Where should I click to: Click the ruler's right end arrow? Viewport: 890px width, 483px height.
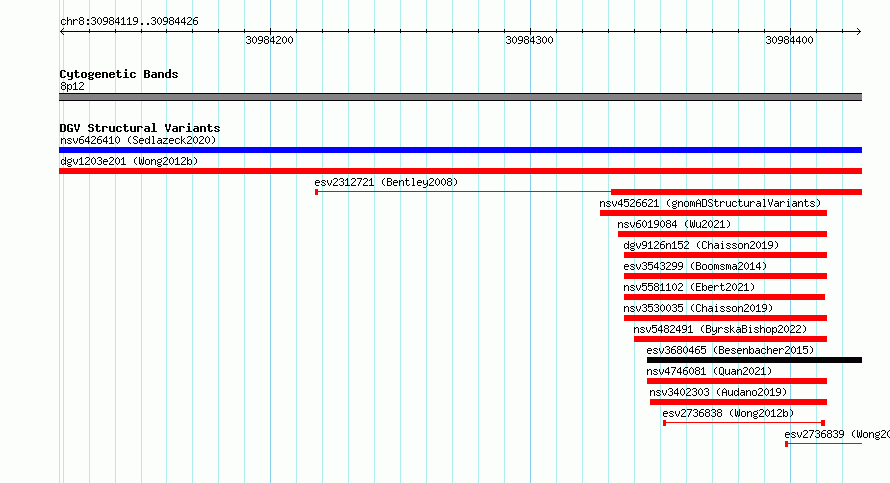[x=859, y=32]
